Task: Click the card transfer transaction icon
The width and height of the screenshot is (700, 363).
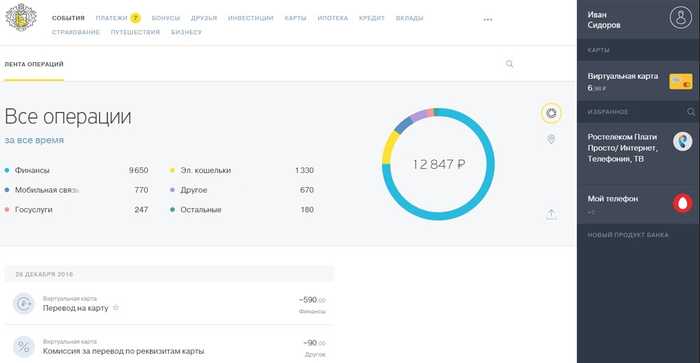Action: point(23,304)
